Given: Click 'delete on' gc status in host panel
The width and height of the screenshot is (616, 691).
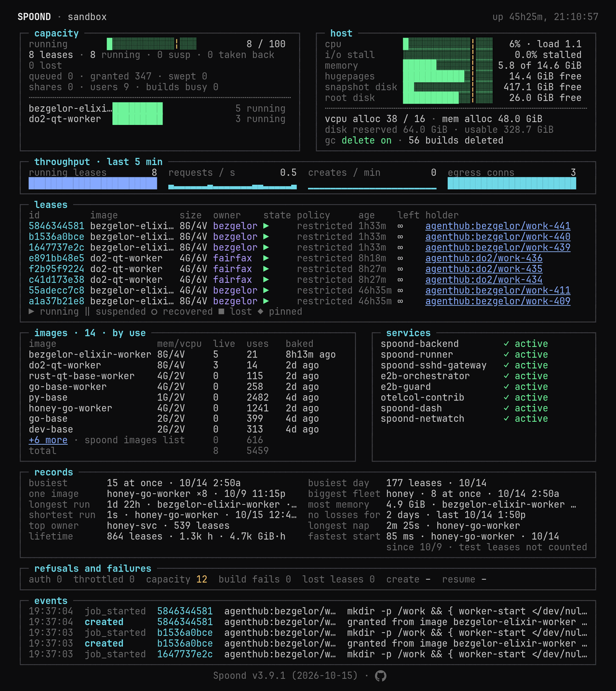Looking at the screenshot, I should [x=366, y=141].
